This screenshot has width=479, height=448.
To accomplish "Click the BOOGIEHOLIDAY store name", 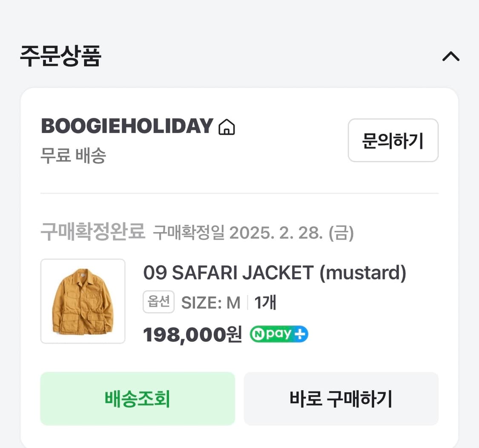I will tap(126, 126).
